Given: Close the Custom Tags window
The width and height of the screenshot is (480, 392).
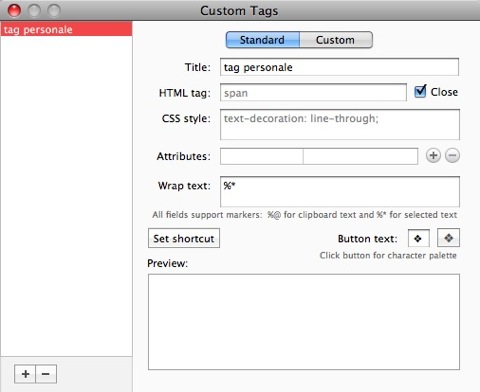Looking at the screenshot, I should click(x=14, y=11).
